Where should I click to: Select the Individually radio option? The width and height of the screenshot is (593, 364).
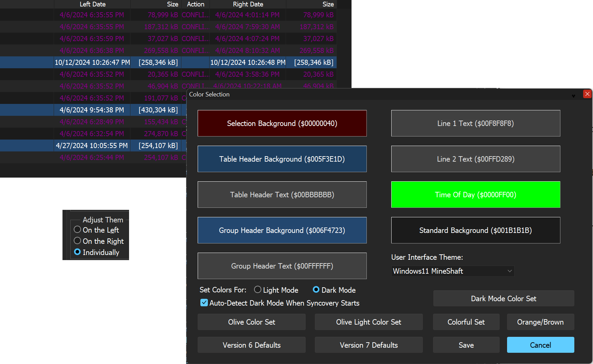click(x=78, y=252)
